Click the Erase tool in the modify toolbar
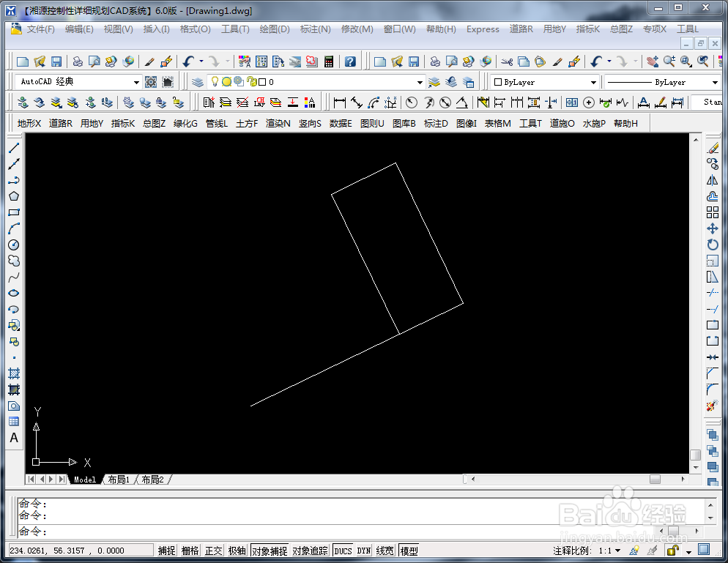Screen dimensions: 728x563 pyautogui.click(x=713, y=148)
